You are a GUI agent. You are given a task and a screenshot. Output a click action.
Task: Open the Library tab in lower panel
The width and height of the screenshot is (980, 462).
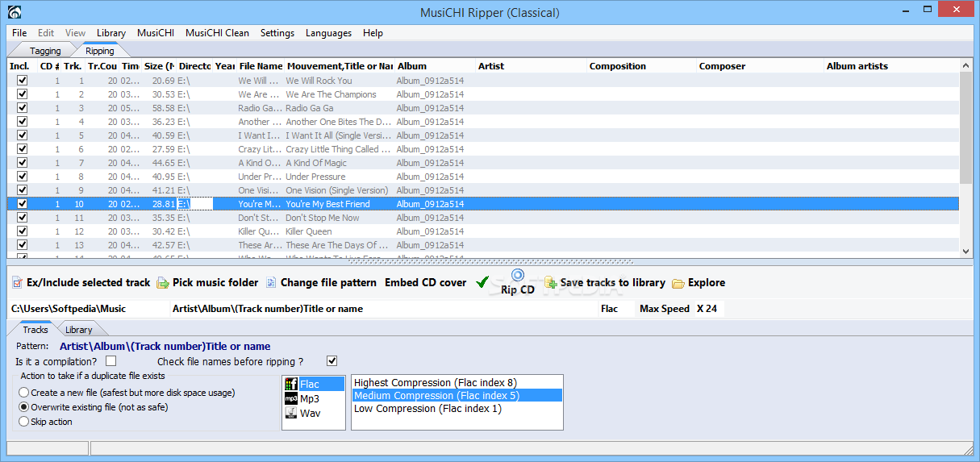pos(79,330)
